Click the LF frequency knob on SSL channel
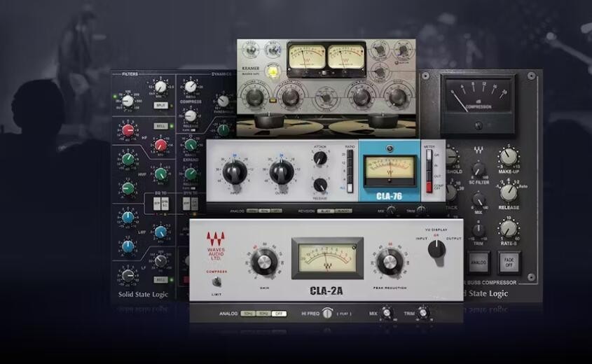The image size is (592, 364). coord(161,260)
